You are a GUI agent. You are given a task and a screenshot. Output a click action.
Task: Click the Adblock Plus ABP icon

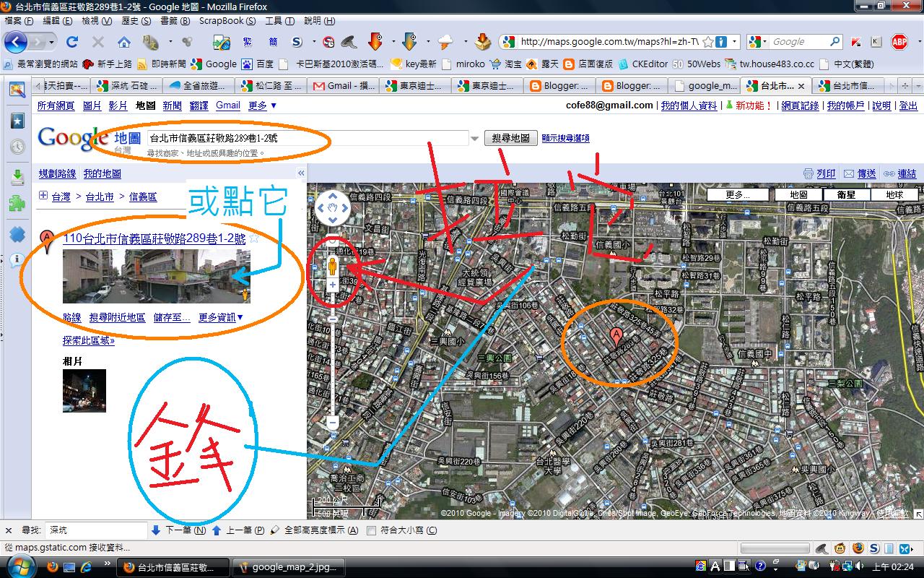coord(899,42)
